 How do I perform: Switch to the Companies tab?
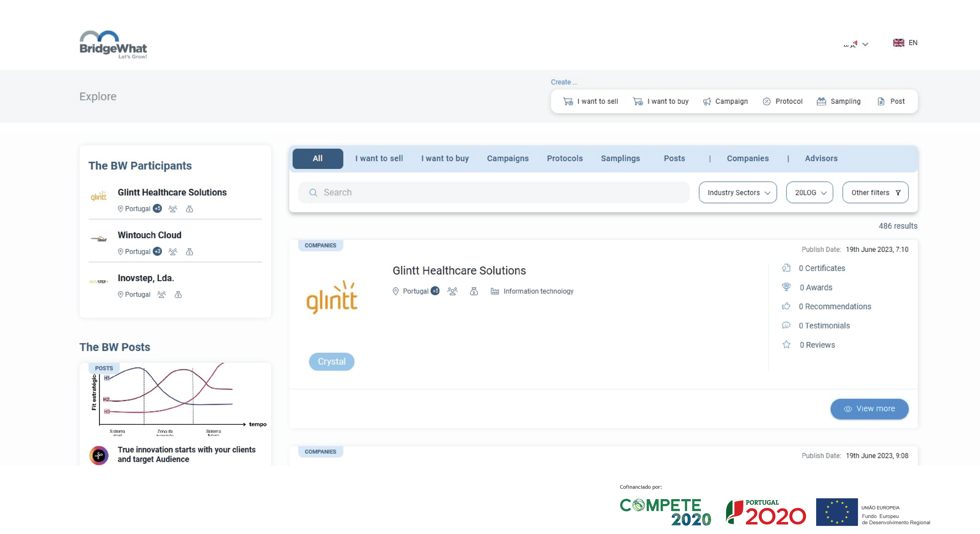747,159
